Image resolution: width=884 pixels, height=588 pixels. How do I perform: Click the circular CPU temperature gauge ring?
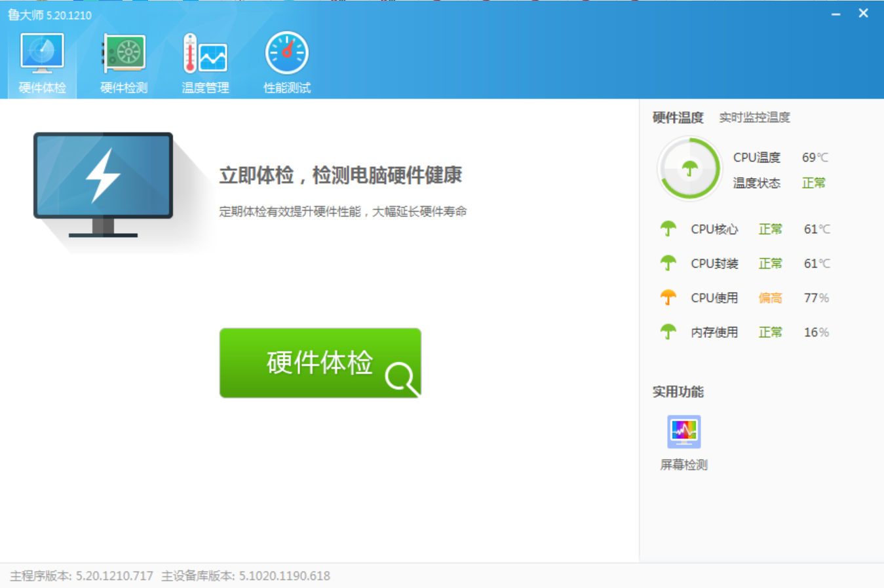click(x=689, y=169)
